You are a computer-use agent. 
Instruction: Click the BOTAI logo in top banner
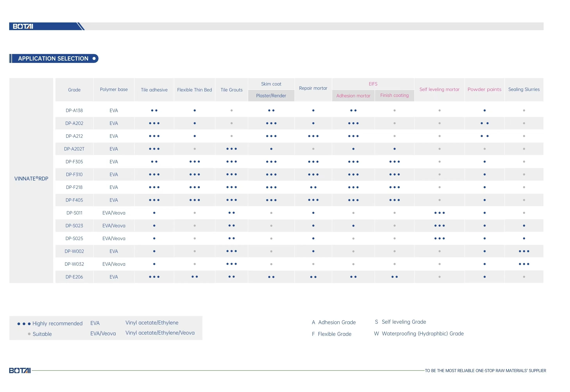point(23,26)
